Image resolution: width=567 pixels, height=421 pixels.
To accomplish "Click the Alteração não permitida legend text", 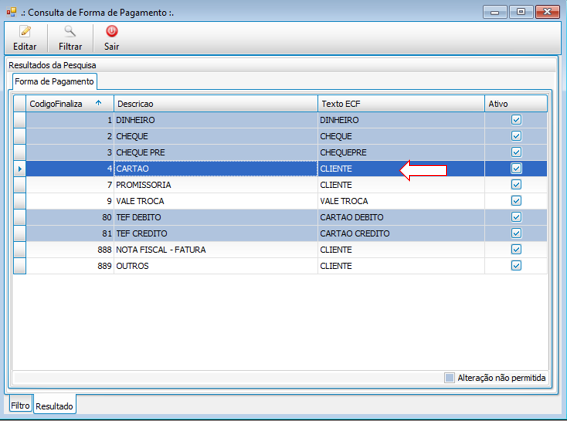I will (x=501, y=378).
